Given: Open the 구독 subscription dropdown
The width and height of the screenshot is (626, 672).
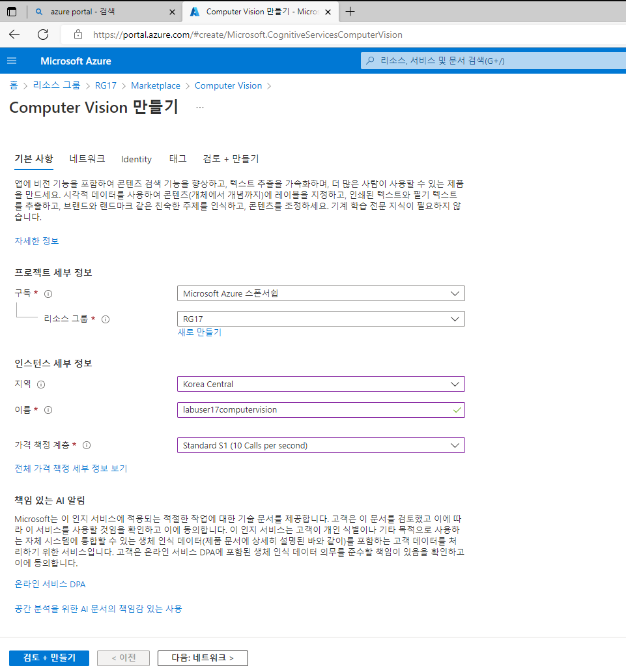Looking at the screenshot, I should pos(320,293).
